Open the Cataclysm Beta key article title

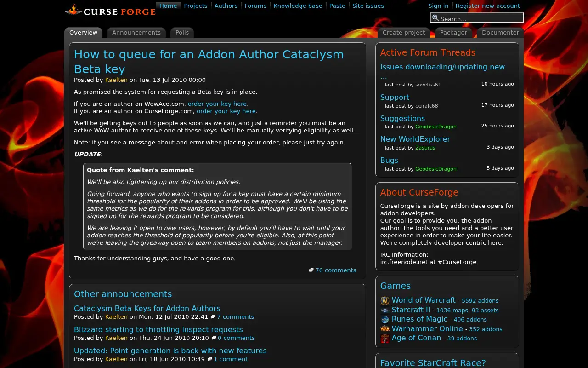(x=209, y=62)
